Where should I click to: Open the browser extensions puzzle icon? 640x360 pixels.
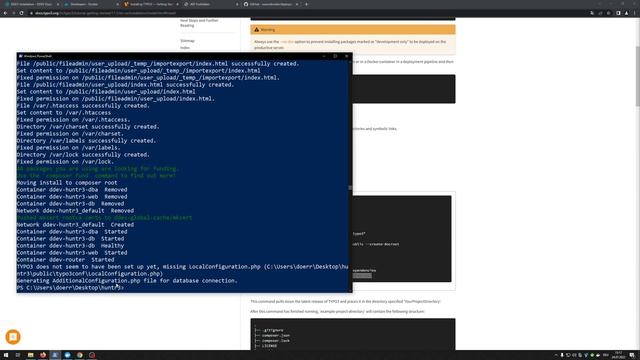(x=609, y=13)
